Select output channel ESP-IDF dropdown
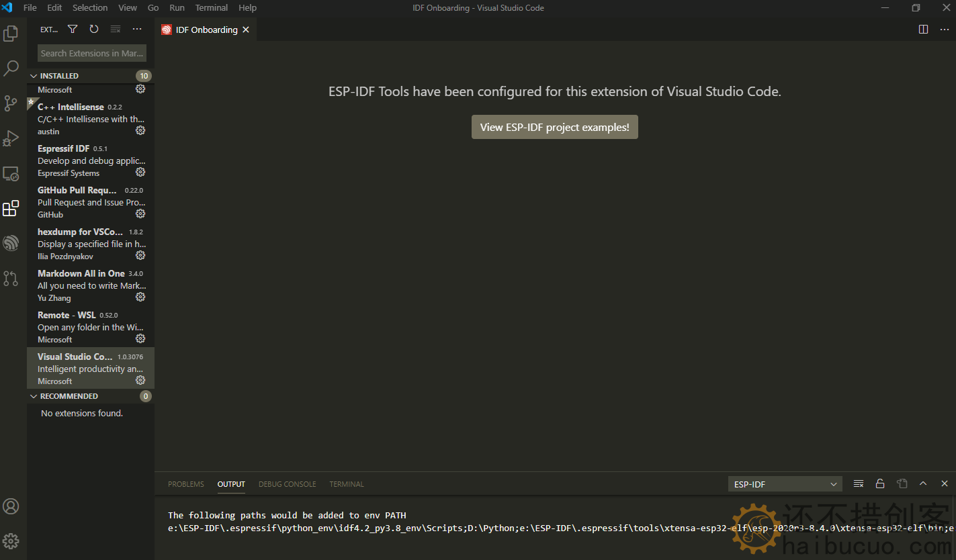 click(785, 484)
